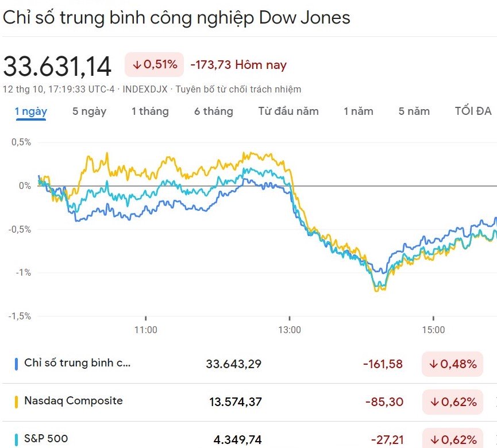Select Từ đầu năm range tab
This screenshot has width=497, height=448.
288,111
